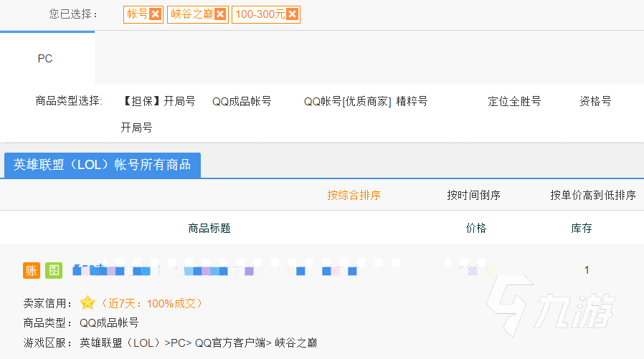Image resolution: width=644 pixels, height=359 pixels.
Task: Sort by 按时间倒序
Action: click(x=473, y=196)
